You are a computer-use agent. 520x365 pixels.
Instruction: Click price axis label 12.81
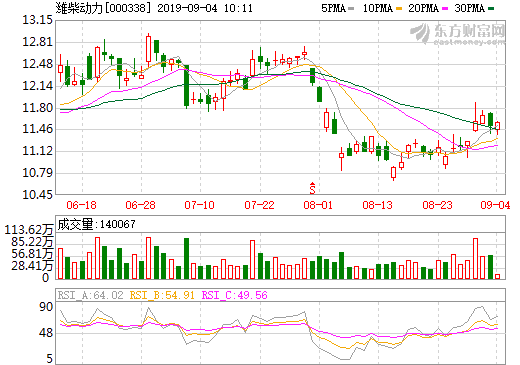[x=37, y=42]
